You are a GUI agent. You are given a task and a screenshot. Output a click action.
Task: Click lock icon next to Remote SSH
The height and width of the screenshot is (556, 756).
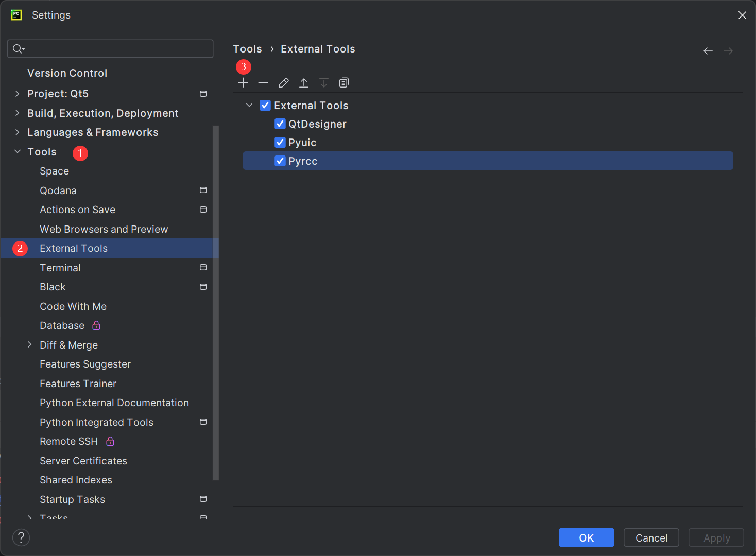coord(110,441)
